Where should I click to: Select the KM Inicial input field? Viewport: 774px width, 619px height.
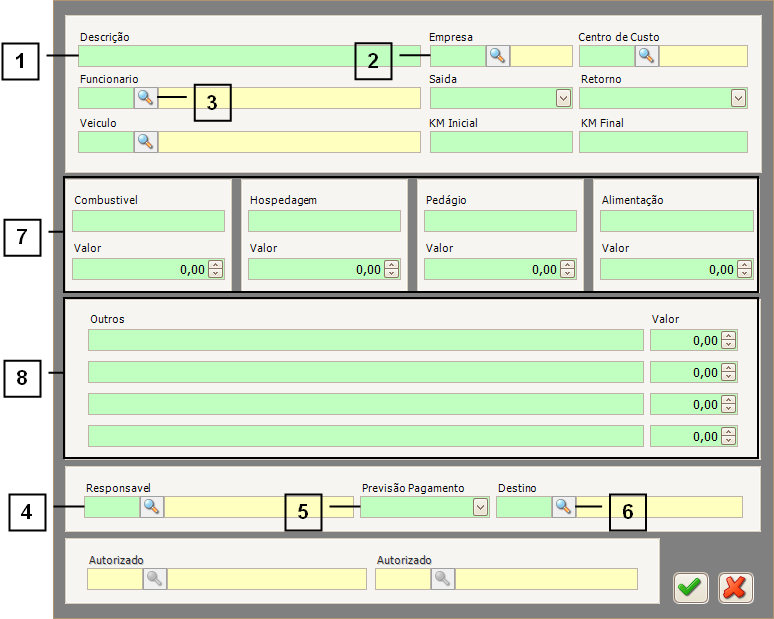[500, 141]
